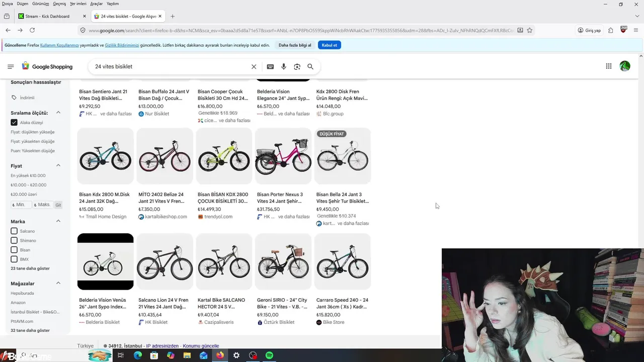Open the Bisan Porter Nexus tricycle thumbnail
644x362 pixels.
pos(283,156)
